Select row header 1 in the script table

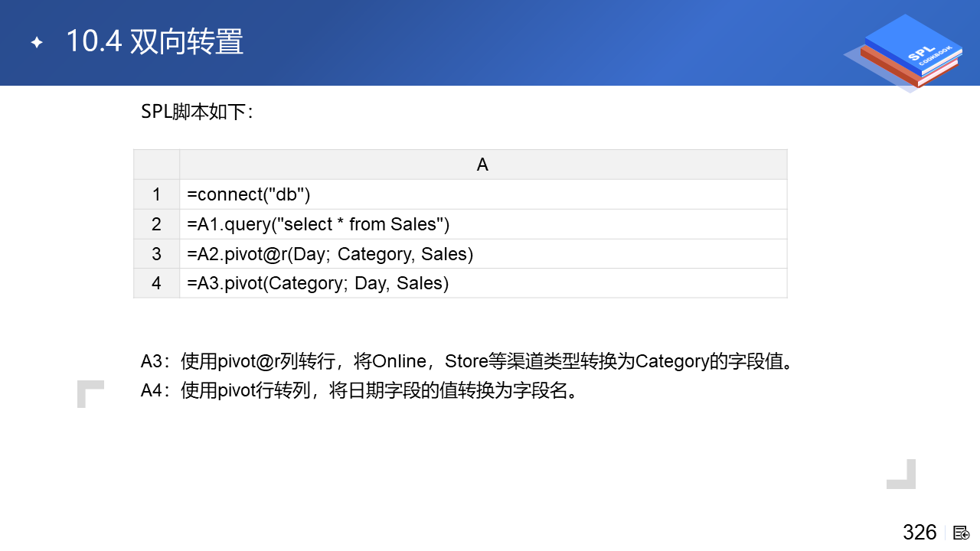click(156, 194)
